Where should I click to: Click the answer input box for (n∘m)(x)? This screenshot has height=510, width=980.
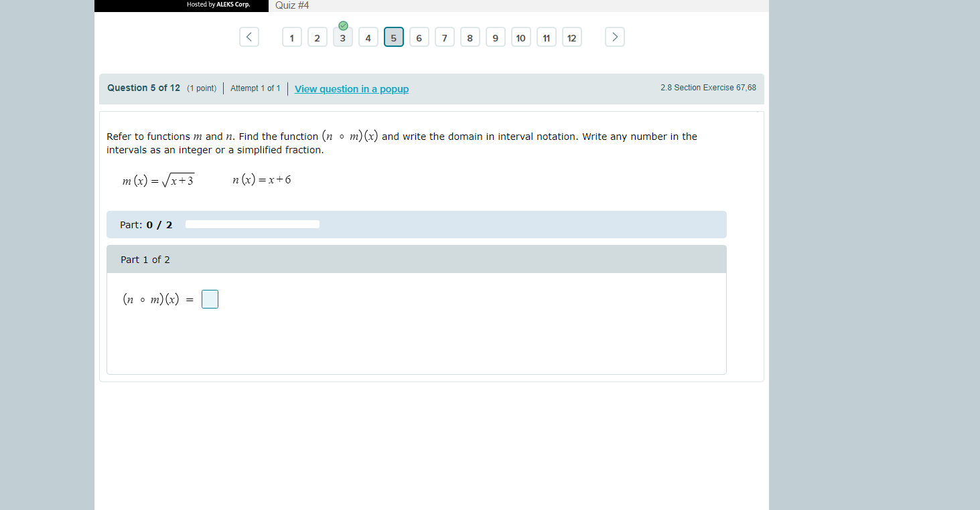210,299
